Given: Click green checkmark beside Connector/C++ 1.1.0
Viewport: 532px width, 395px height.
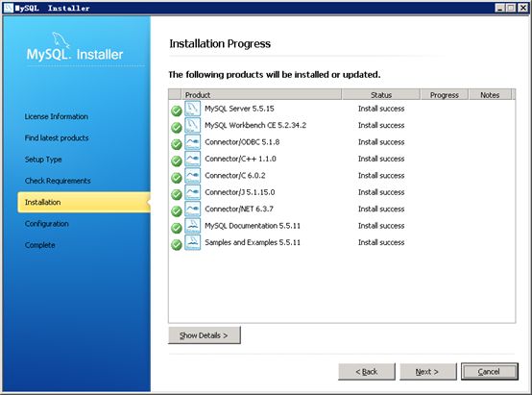Looking at the screenshot, I should [177, 160].
